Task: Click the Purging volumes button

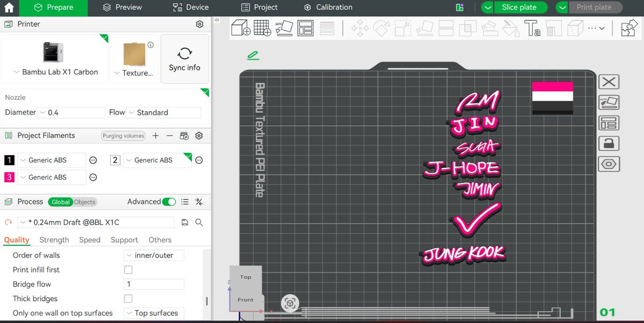Action: pos(123,136)
